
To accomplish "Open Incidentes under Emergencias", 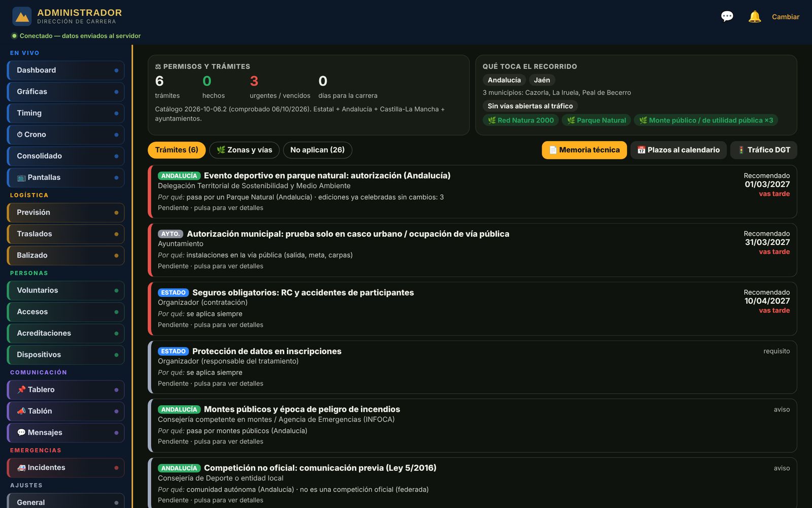I will tap(65, 468).
